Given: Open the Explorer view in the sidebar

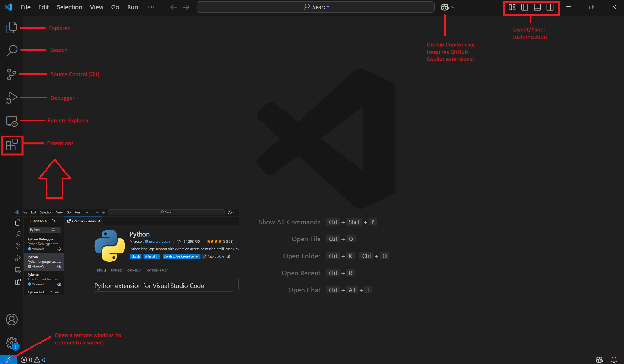Looking at the screenshot, I should click(12, 28).
